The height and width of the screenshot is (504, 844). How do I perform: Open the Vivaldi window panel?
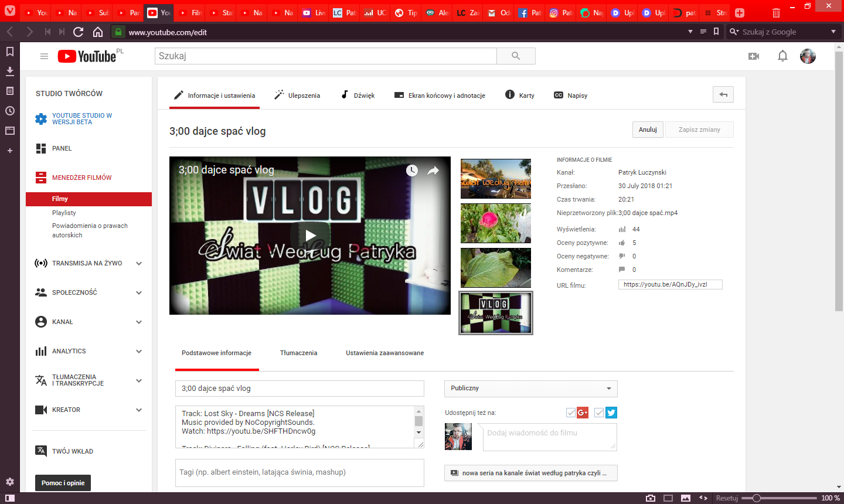(x=10, y=131)
